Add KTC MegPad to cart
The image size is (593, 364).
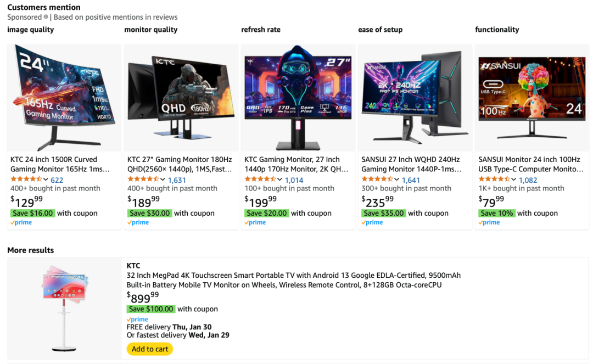[150, 349]
